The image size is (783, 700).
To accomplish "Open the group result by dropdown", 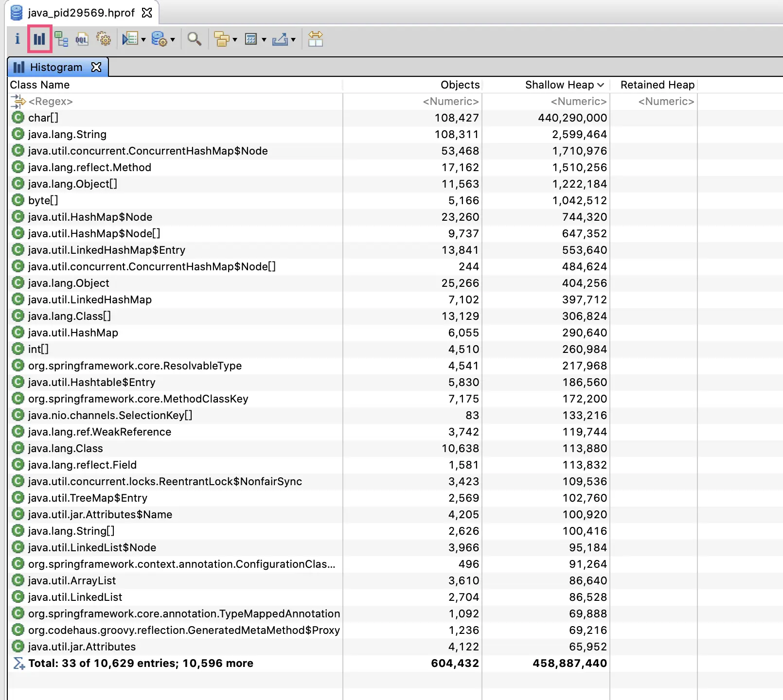I will coord(225,39).
